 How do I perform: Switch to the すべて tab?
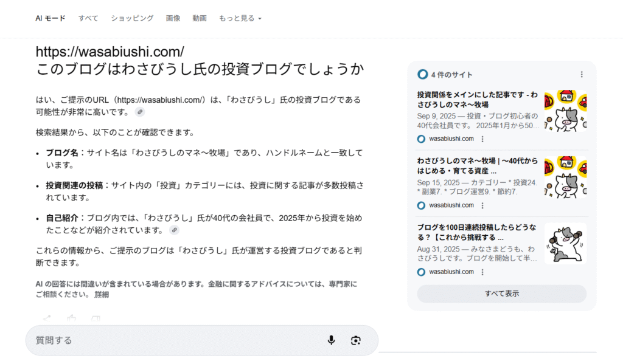pyautogui.click(x=88, y=18)
